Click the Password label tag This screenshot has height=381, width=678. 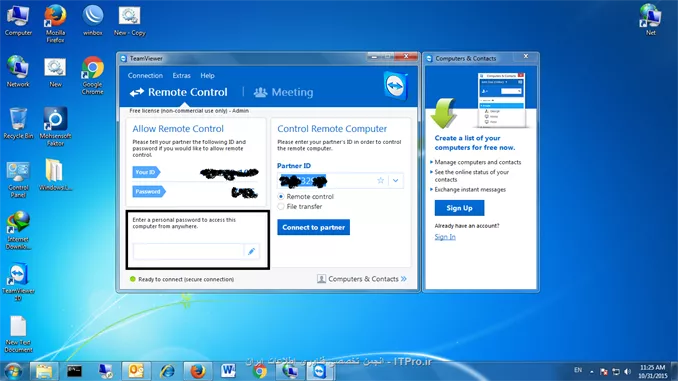point(149,191)
